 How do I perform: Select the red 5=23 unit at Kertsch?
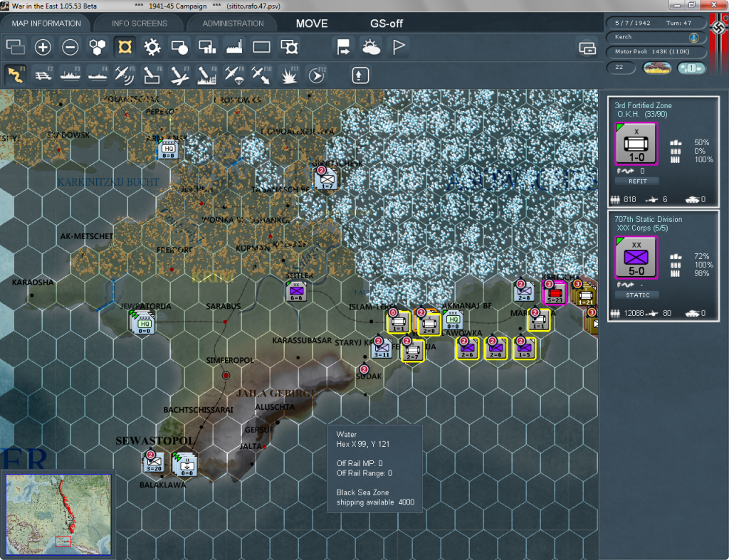pos(554,293)
